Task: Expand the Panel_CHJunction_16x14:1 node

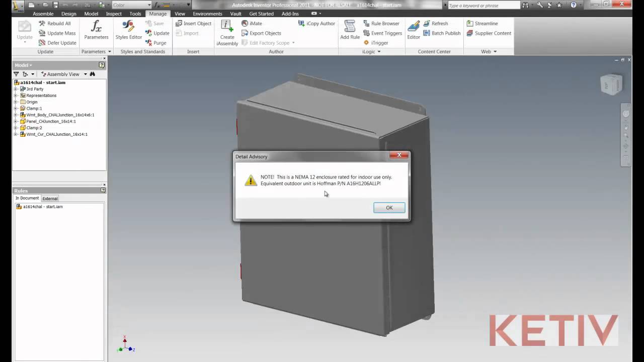Action: [x=16, y=122]
